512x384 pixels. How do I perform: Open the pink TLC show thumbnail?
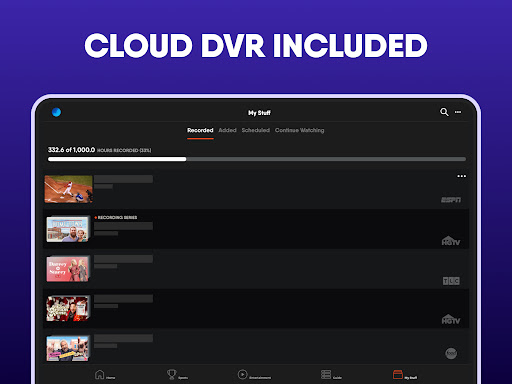coord(69,268)
